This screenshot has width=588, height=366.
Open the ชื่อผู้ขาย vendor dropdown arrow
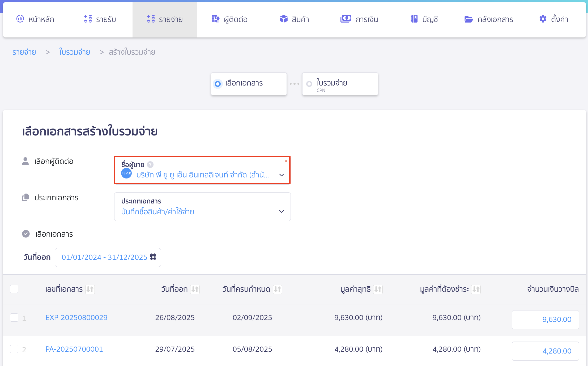[x=282, y=175]
